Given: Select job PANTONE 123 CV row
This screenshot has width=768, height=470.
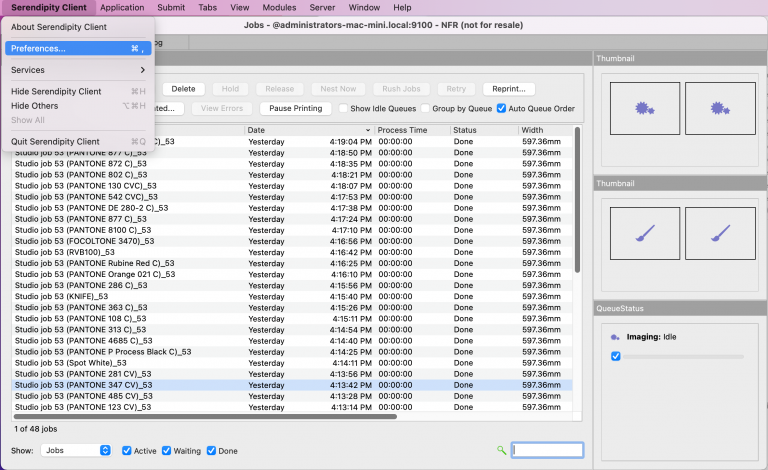Looking at the screenshot, I should pyautogui.click(x=292, y=407).
